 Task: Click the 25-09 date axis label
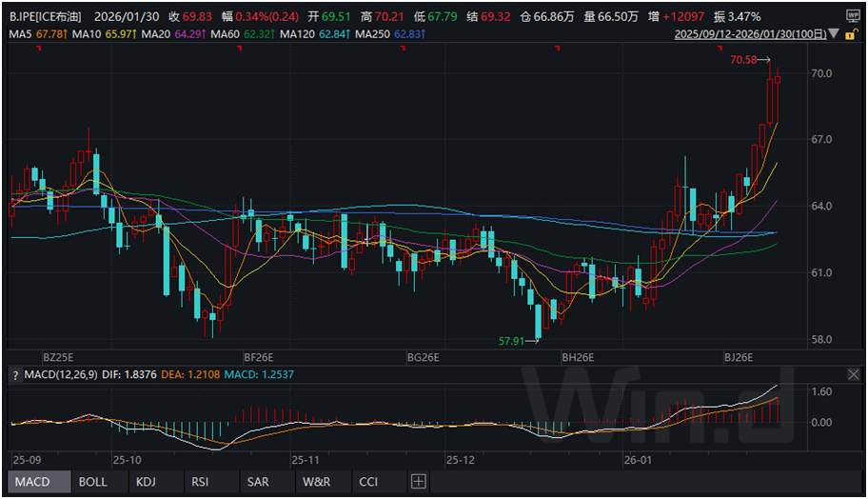(27, 460)
